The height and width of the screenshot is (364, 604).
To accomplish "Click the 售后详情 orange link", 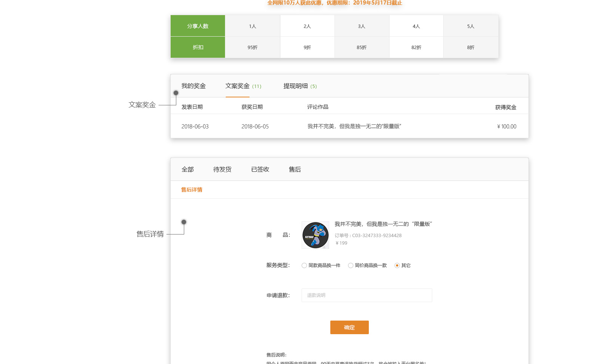I will 192,190.
